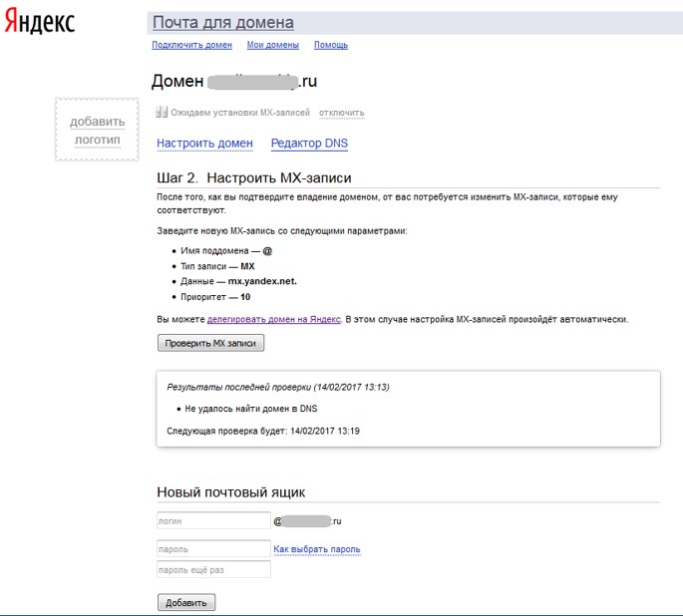Focus the логин input field
Image resolution: width=683 pixels, height=616 pixels.
pyautogui.click(x=213, y=520)
